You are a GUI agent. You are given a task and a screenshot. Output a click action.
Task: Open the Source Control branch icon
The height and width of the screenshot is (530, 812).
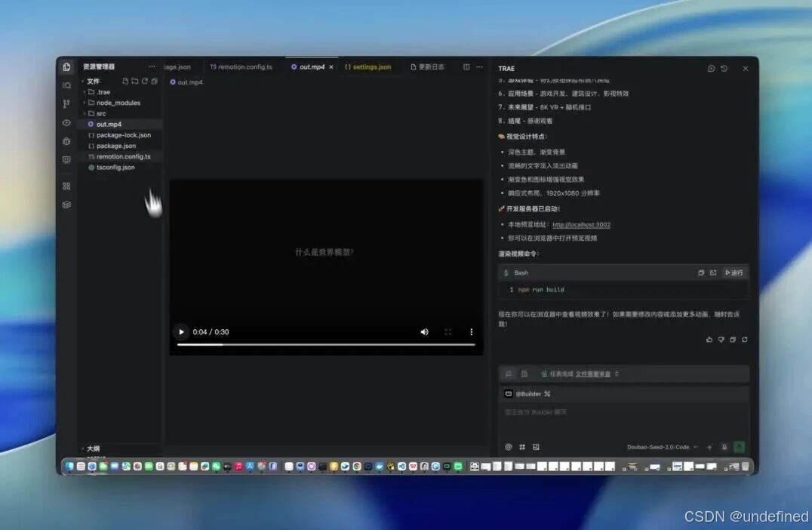point(66,104)
